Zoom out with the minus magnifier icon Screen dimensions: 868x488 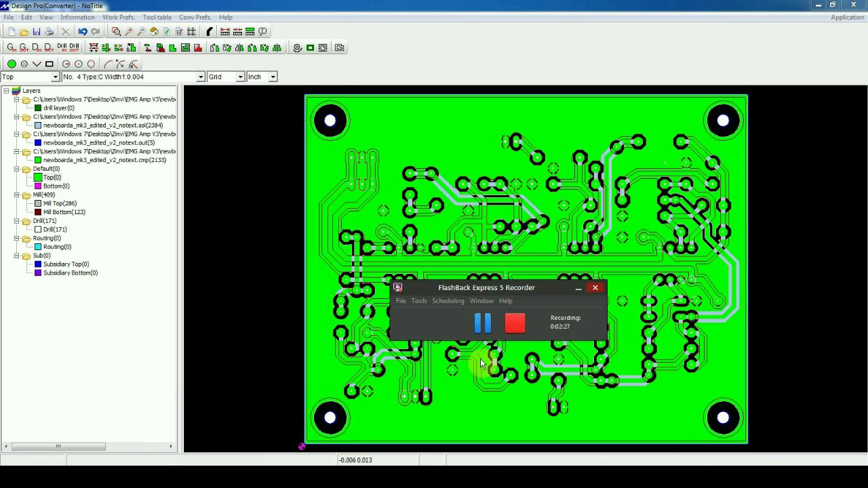(x=142, y=32)
